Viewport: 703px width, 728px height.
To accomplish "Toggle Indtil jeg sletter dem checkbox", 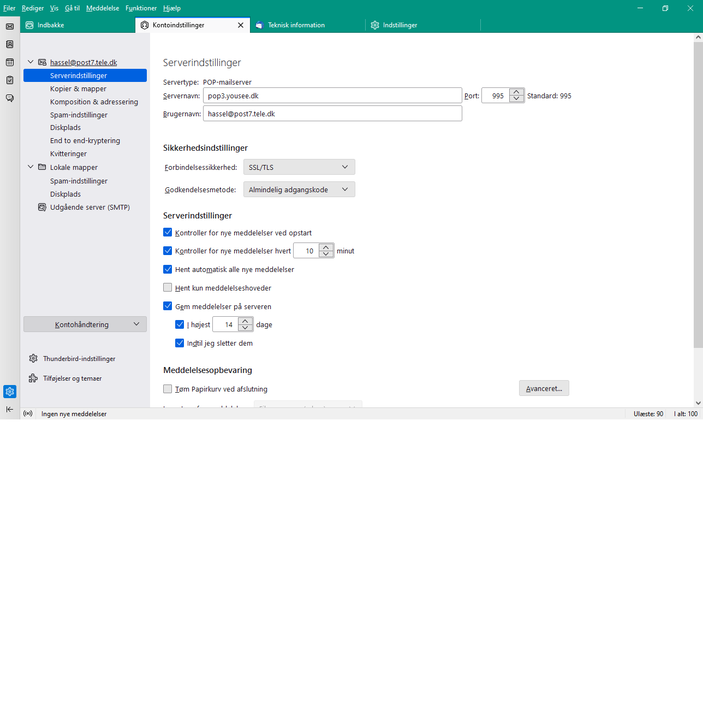I will click(180, 343).
